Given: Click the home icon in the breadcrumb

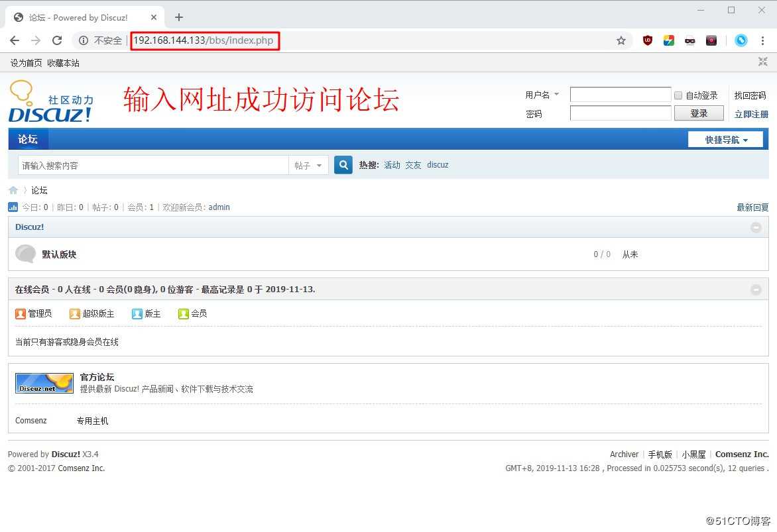Looking at the screenshot, I should (x=13, y=190).
